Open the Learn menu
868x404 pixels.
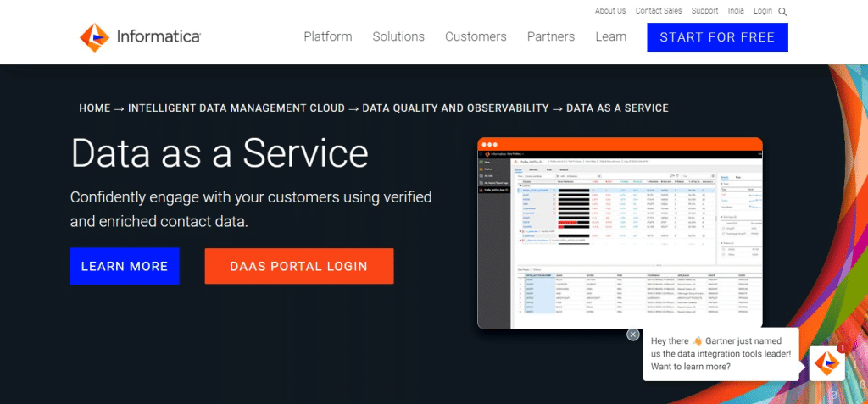point(611,36)
